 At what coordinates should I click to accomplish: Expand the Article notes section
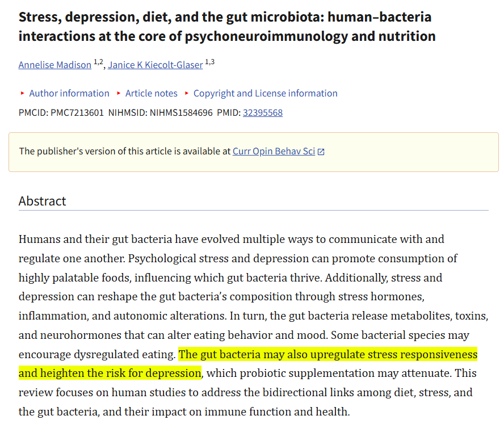(x=151, y=94)
